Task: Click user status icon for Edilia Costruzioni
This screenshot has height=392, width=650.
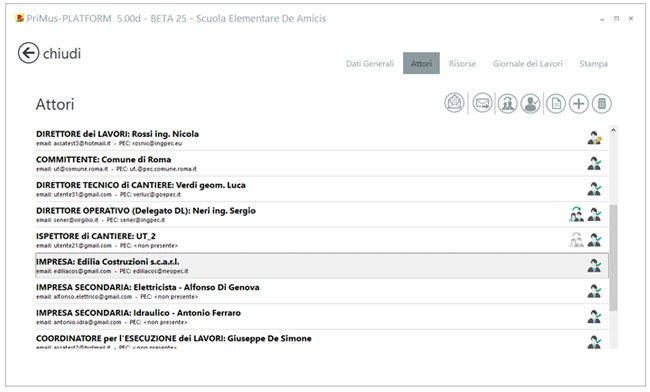Action: (x=594, y=266)
